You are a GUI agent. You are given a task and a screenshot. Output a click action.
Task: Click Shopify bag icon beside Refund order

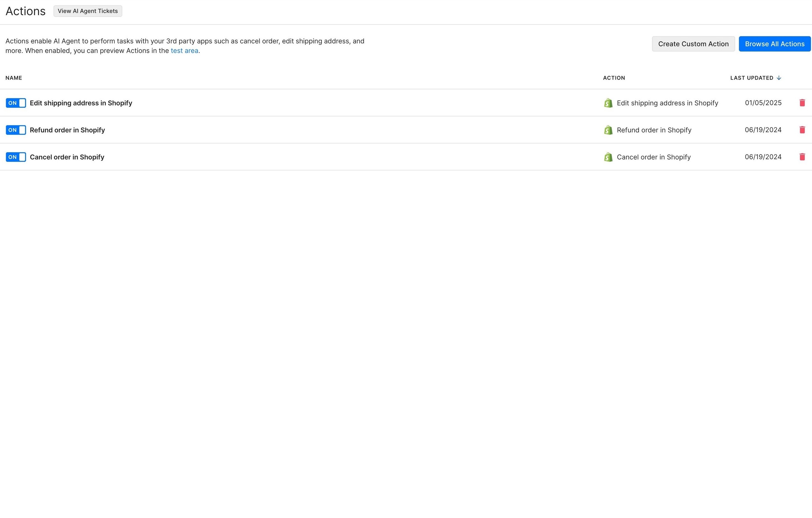click(608, 130)
